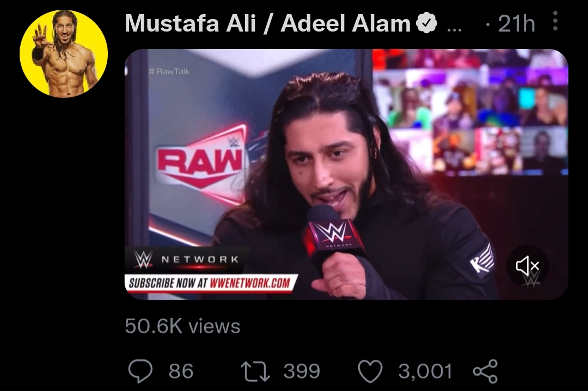Like the tweet with heart icon
Screen dimensions: 588x391
click(370, 371)
